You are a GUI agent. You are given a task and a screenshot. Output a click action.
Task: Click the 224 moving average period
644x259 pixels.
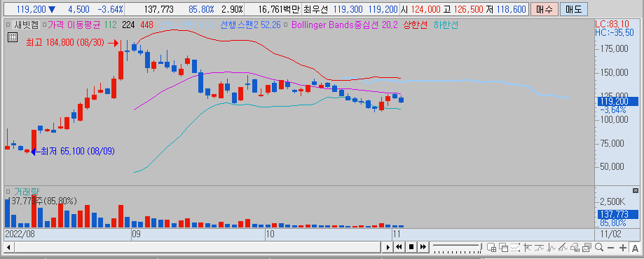click(x=128, y=25)
